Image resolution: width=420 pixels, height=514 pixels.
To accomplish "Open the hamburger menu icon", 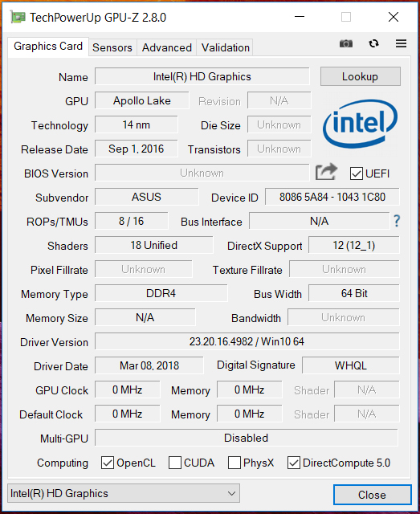I will click(x=401, y=43).
